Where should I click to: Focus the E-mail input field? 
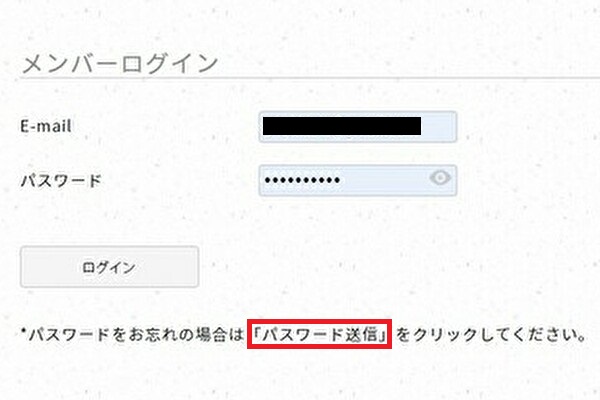pyautogui.click(x=358, y=126)
